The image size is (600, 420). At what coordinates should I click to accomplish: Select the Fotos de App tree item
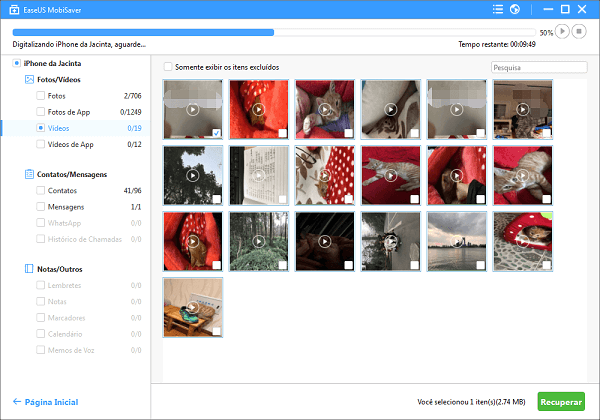pyautogui.click(x=69, y=112)
